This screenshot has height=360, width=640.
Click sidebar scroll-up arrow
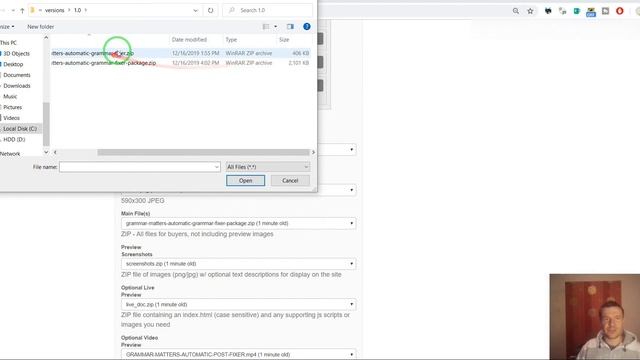point(46,38)
